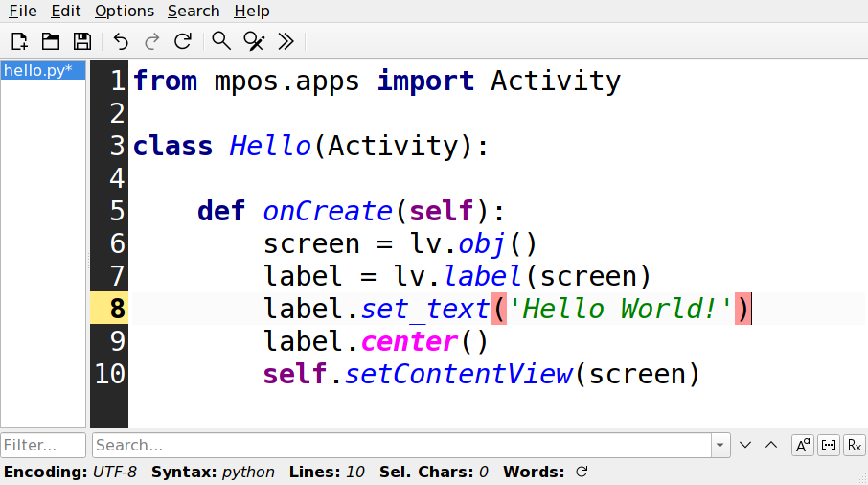Click the Encoding: UTF-8 status entry
Viewport: 868px width, 485px height.
(70, 472)
